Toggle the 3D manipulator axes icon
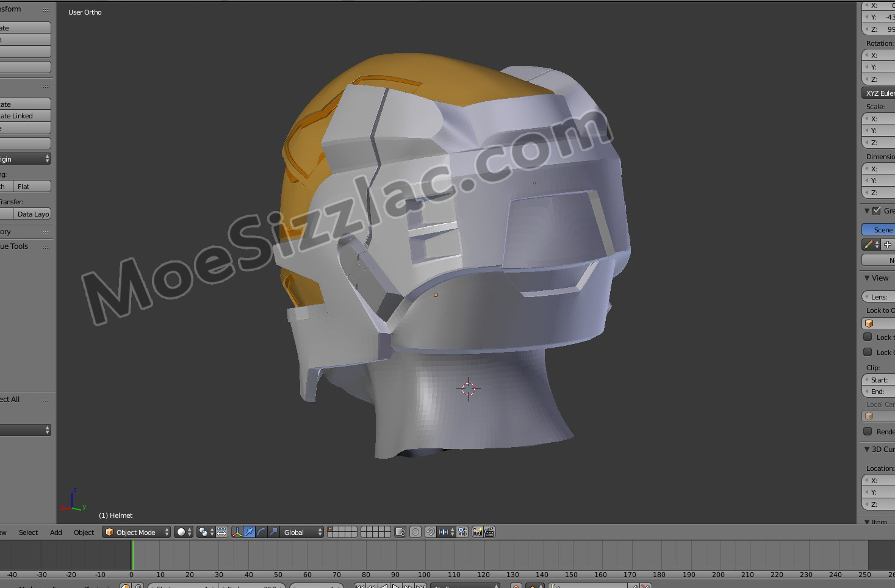 (x=237, y=532)
